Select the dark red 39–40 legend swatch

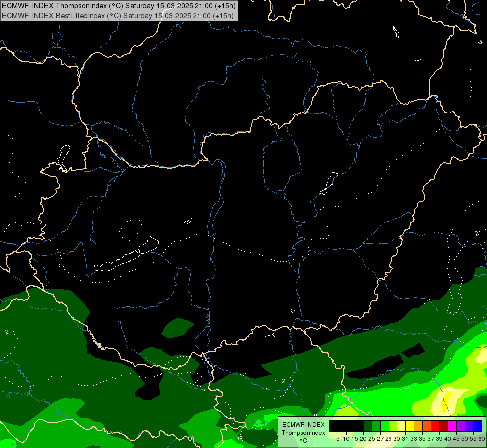coord(444,426)
